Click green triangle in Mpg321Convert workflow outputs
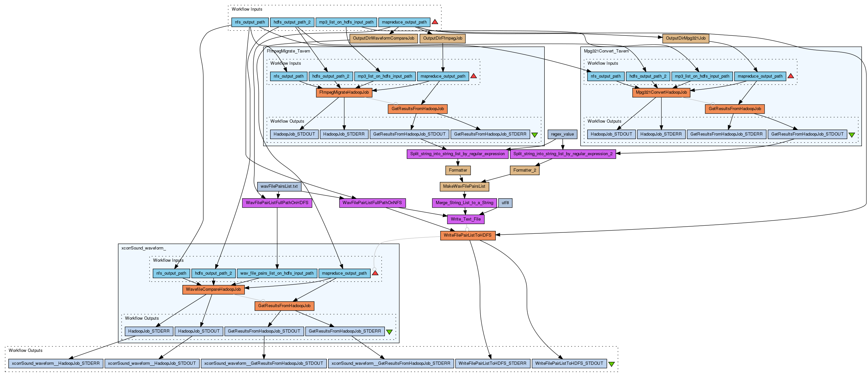868x377 pixels. coord(852,135)
